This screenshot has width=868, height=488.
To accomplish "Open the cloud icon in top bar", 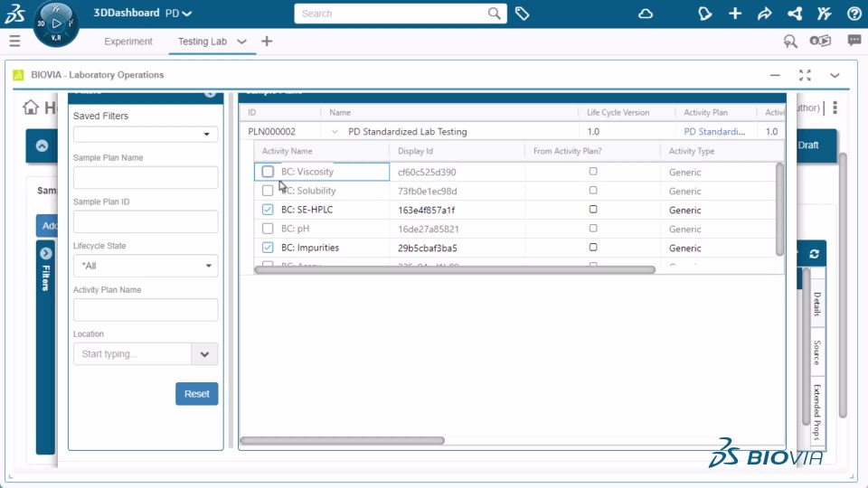I will click(646, 14).
